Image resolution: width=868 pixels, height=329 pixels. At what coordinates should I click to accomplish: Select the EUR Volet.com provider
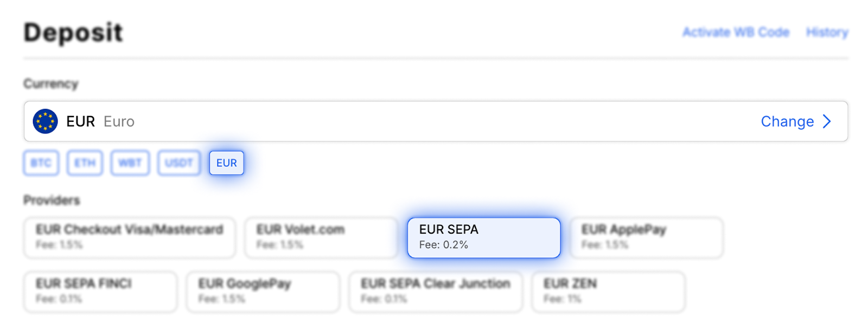(x=321, y=237)
